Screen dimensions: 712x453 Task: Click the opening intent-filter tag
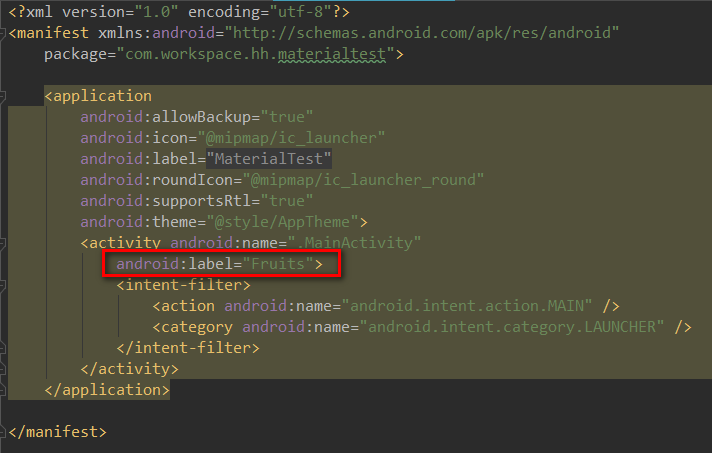click(x=183, y=285)
